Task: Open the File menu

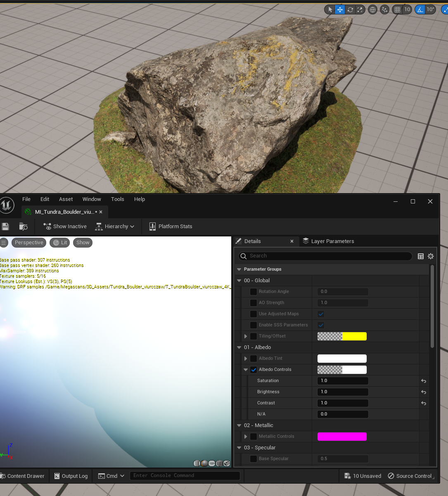Action: pos(26,199)
